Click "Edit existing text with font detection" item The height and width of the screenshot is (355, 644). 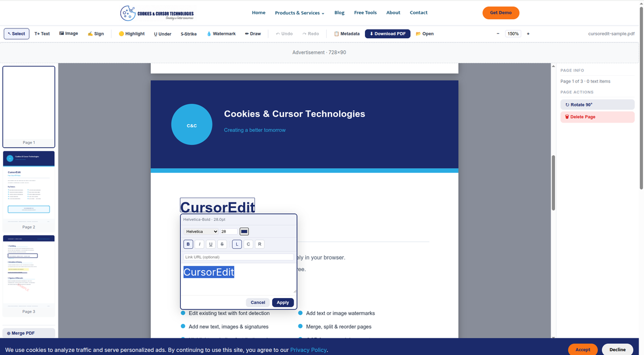click(229, 313)
